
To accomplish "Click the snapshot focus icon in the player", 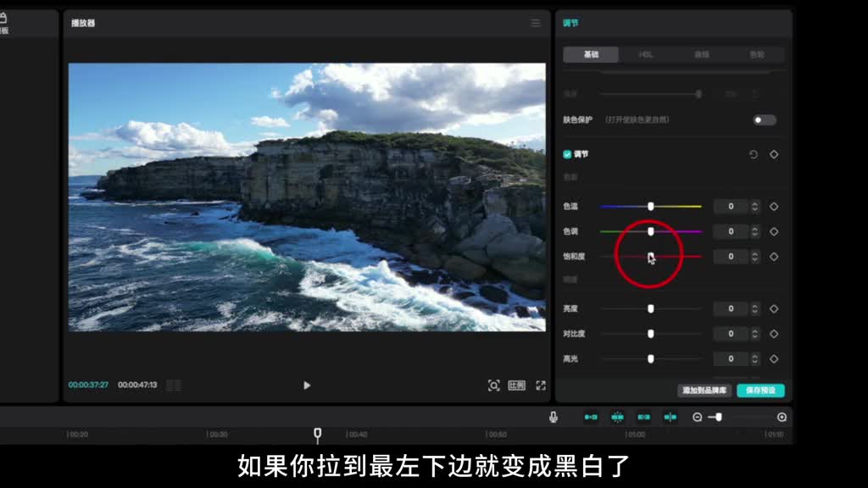I will (x=493, y=385).
